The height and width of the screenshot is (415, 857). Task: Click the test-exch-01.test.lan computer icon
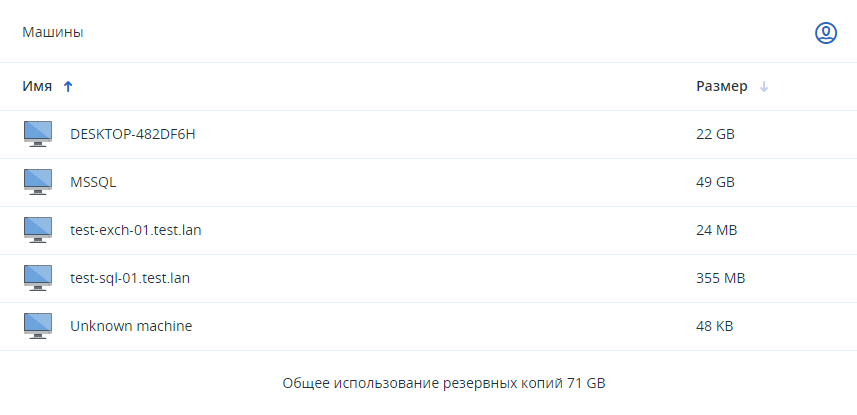pyautogui.click(x=38, y=230)
